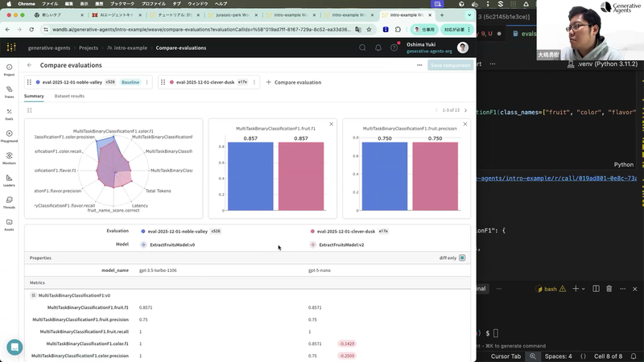Screen dimensions: 644x362
Task: Open Leaders leaderboard icon
Action: 9,180
